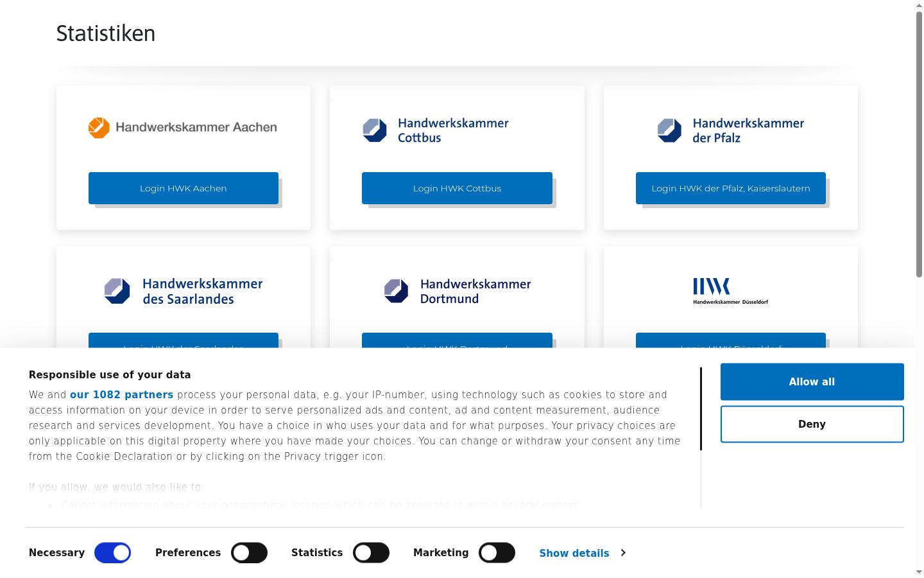Screen dimensions: 924x578
Task: Click the Handwerkskammer Cottbus name text
Action: coord(453,130)
